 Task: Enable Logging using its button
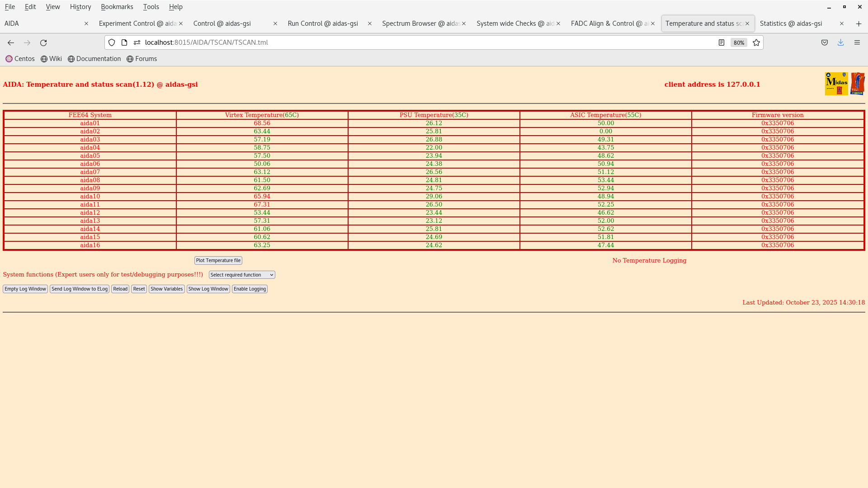pos(249,289)
